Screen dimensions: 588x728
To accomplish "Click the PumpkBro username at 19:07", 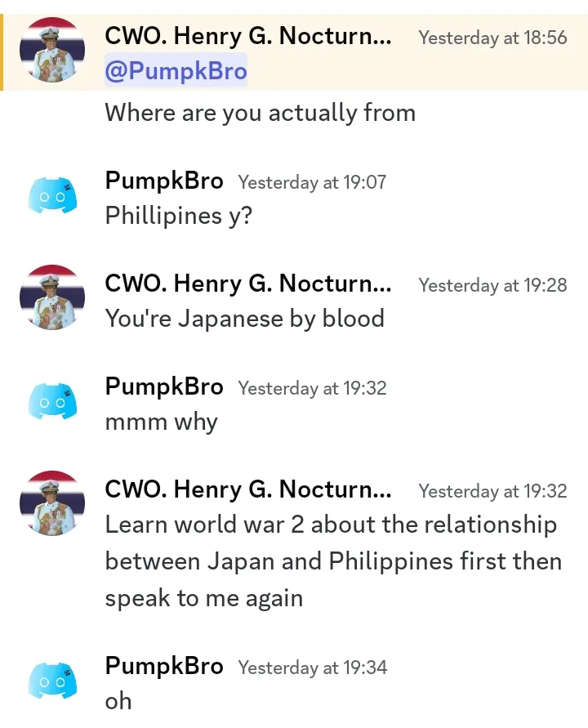I will pos(164,180).
